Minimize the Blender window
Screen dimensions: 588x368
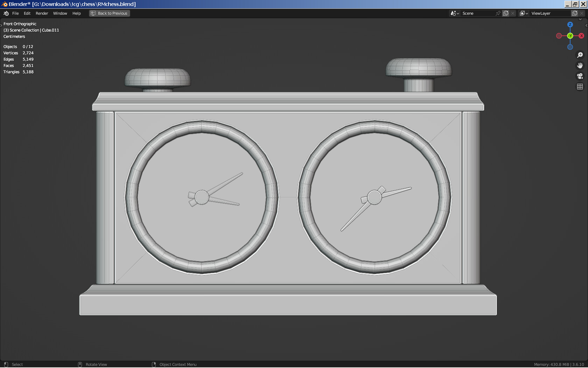pos(568,4)
